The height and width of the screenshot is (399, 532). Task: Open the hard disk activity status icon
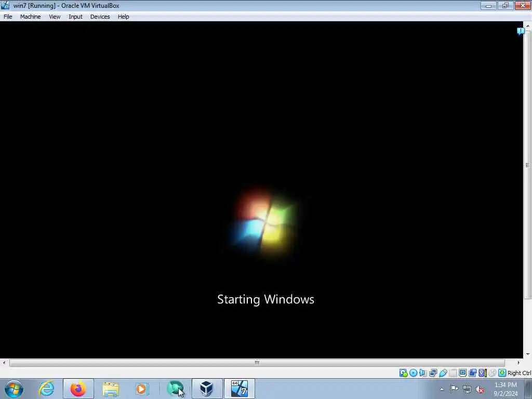coord(403,373)
